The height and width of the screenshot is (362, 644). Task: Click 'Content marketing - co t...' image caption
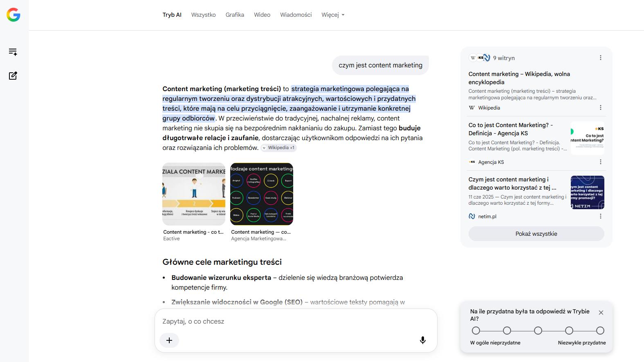[193, 232]
